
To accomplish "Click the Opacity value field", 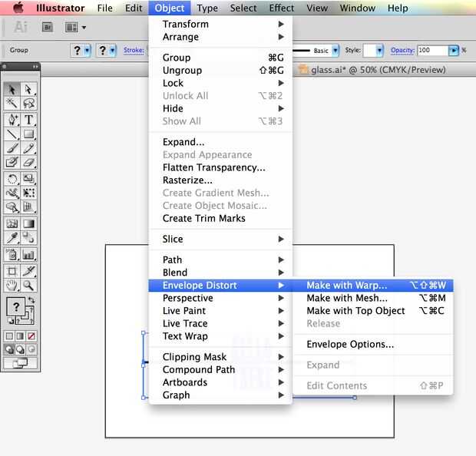I will [x=432, y=50].
